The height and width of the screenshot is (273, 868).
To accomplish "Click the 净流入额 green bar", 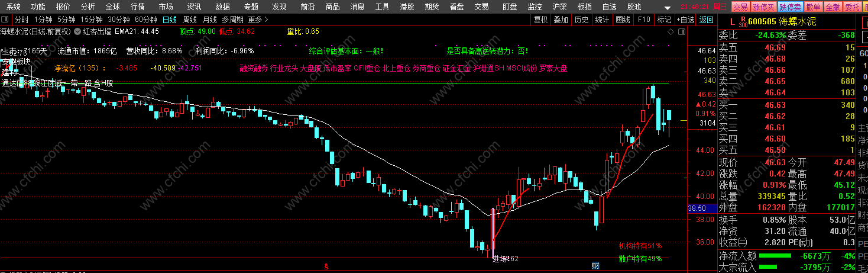I will 776,256.
